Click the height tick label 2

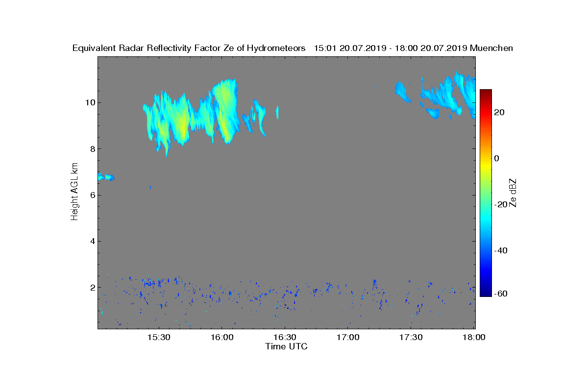pyautogui.click(x=92, y=287)
